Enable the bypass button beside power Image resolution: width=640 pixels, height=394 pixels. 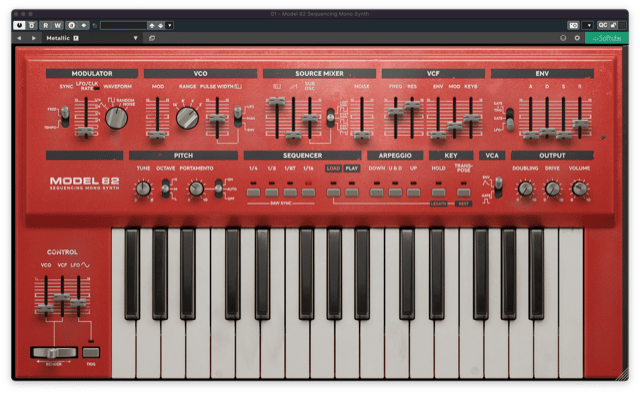(31, 25)
